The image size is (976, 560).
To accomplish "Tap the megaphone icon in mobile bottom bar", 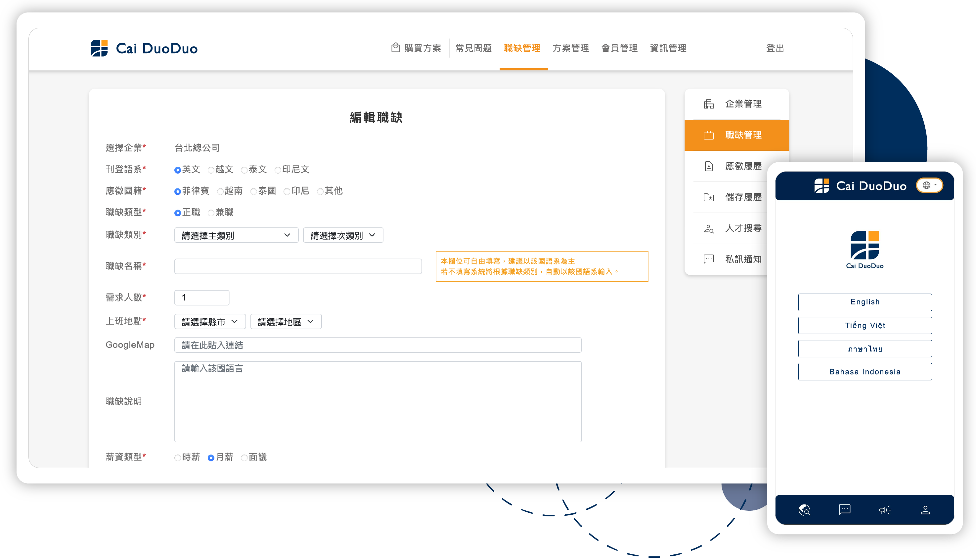I will pos(884,510).
